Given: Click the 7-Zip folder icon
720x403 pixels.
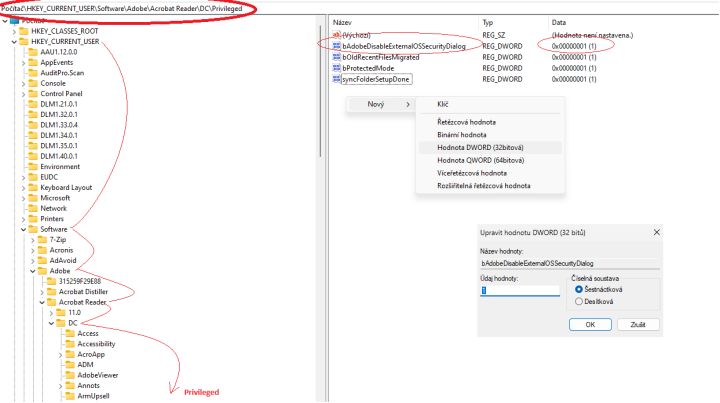Looking at the screenshot, I should (42, 240).
